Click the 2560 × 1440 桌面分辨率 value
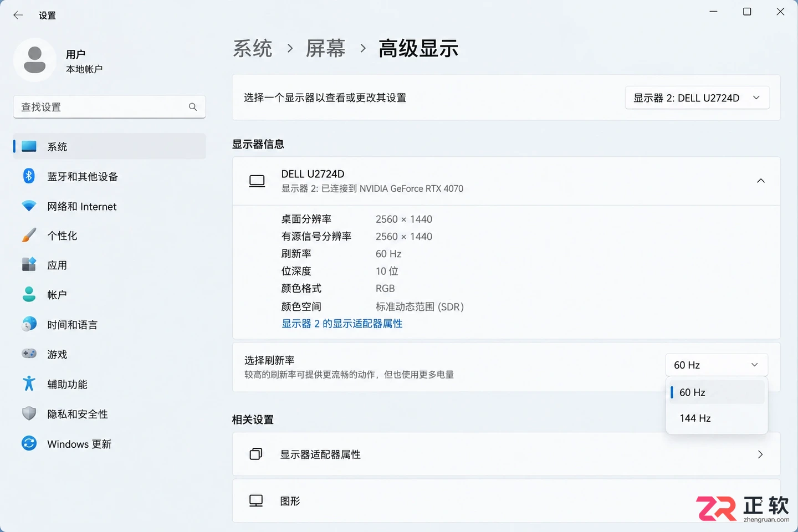The width and height of the screenshot is (798, 532). tap(404, 219)
